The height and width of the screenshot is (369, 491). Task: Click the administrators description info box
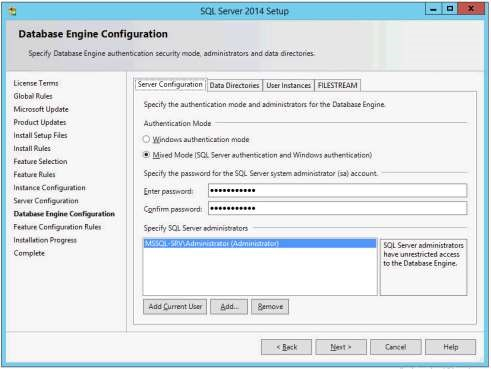pyautogui.click(x=423, y=267)
